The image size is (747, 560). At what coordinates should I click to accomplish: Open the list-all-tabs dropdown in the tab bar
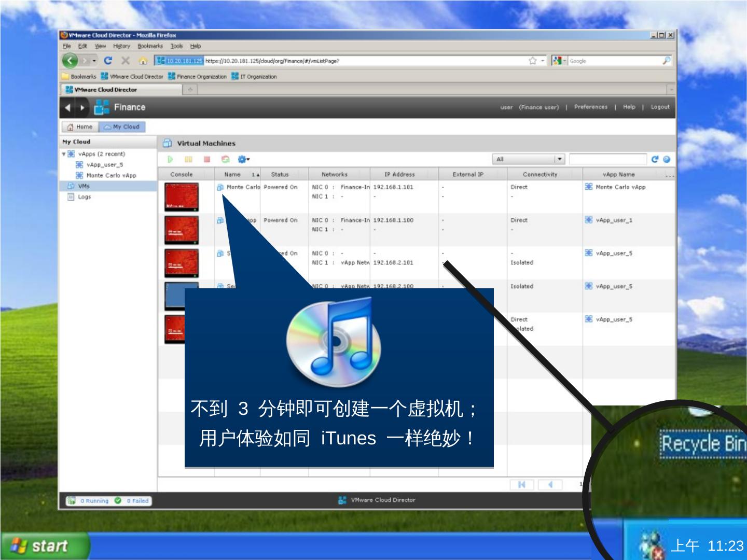(671, 90)
